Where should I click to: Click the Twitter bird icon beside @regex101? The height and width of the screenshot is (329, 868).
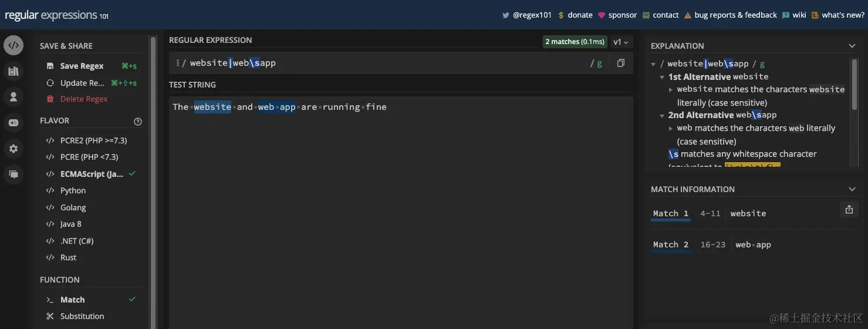(505, 15)
